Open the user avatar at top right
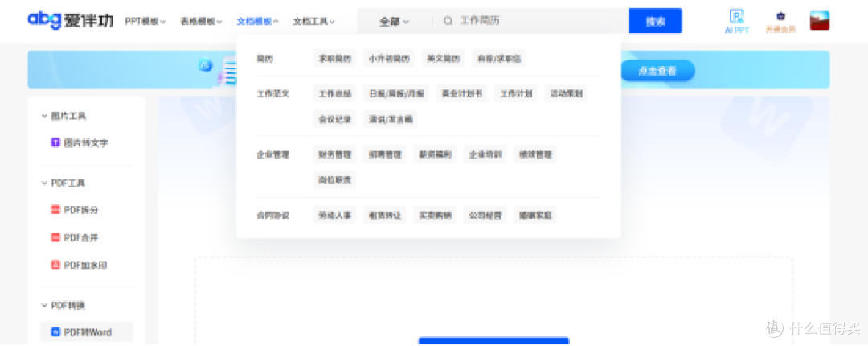The width and height of the screenshot is (868, 346). pos(819,20)
